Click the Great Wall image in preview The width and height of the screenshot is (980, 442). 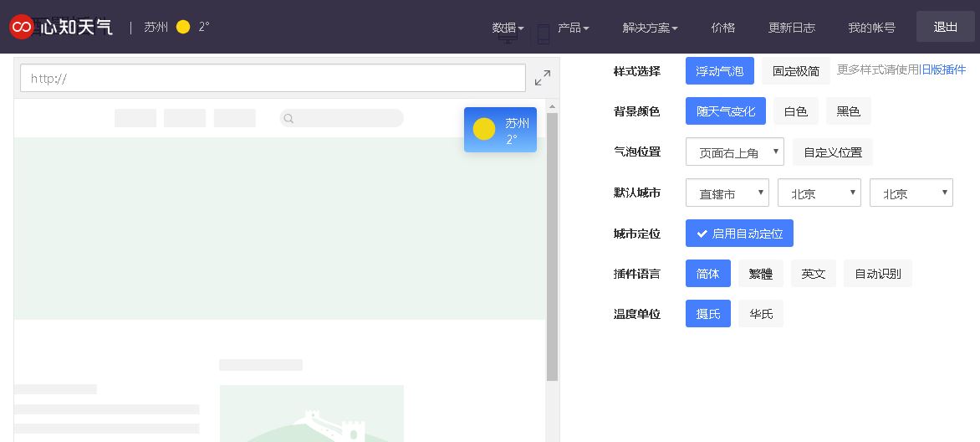click(311, 414)
